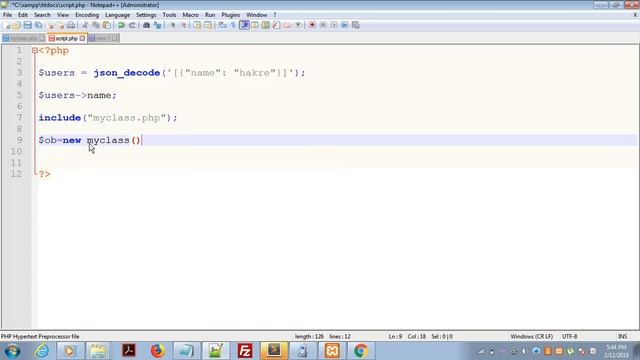Viewport: 640px width, 360px height.
Task: Open the Encoding menu
Action: tap(87, 15)
